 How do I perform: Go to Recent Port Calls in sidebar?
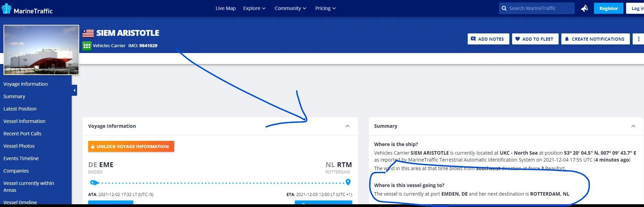[x=22, y=134]
